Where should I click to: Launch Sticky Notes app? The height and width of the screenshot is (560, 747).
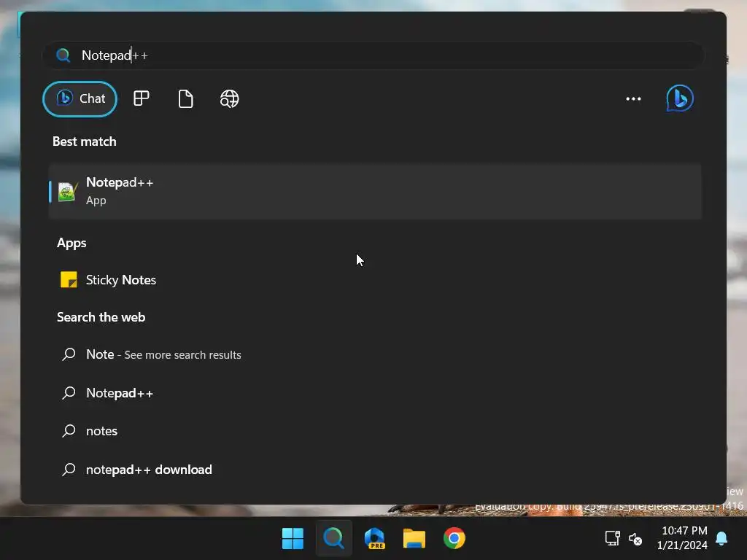point(375,280)
